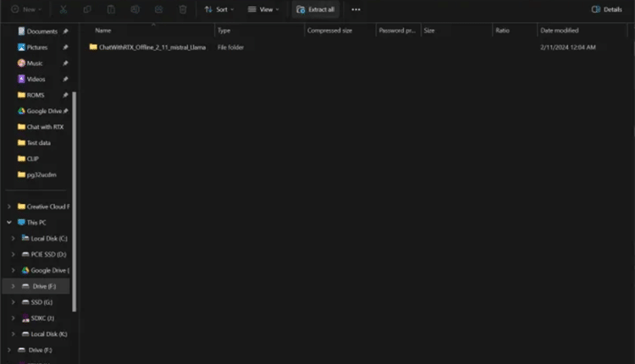Click the Cut scissors icon in toolbar

point(64,9)
